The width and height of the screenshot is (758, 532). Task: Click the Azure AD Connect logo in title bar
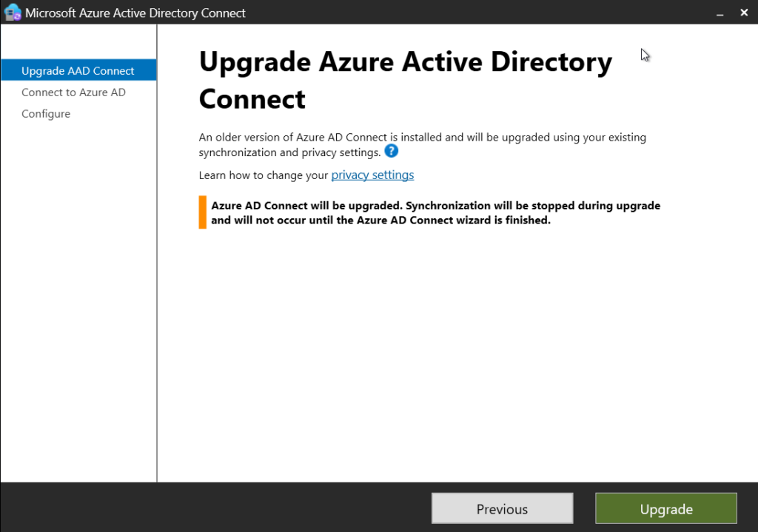[11, 12]
